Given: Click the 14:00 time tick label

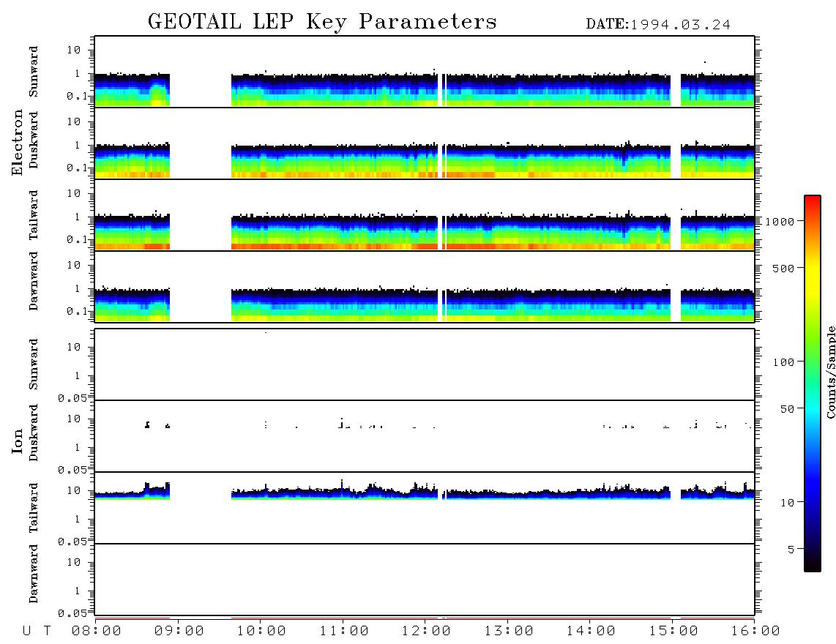Looking at the screenshot, I should (591, 632).
